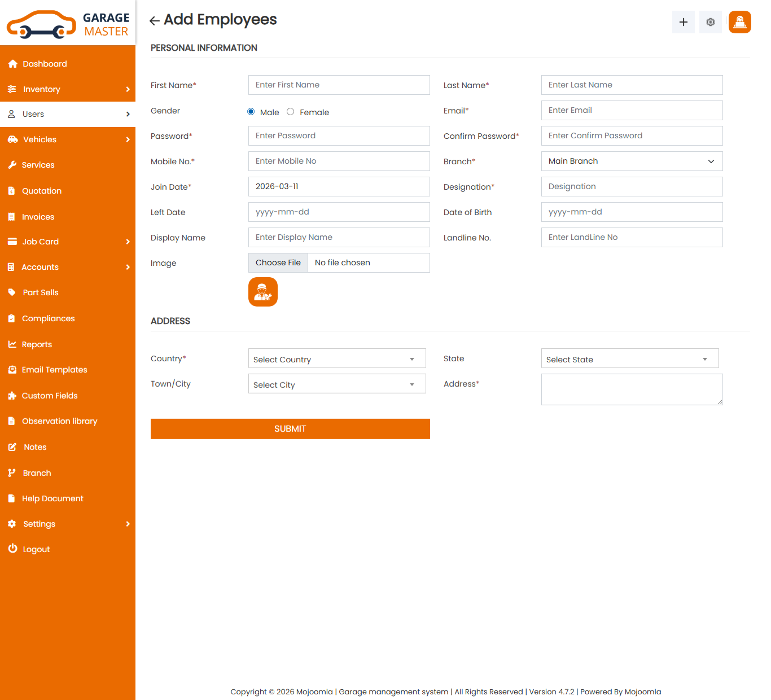The image size is (771, 700).
Task: Open the gear settings icon in header
Action: point(710,22)
